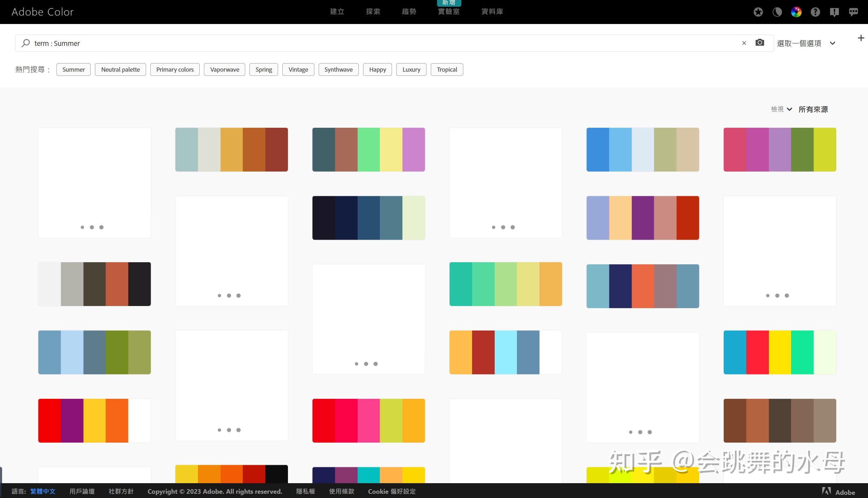The image size is (868, 498).
Task: Choose the Luxury search tag
Action: (411, 70)
